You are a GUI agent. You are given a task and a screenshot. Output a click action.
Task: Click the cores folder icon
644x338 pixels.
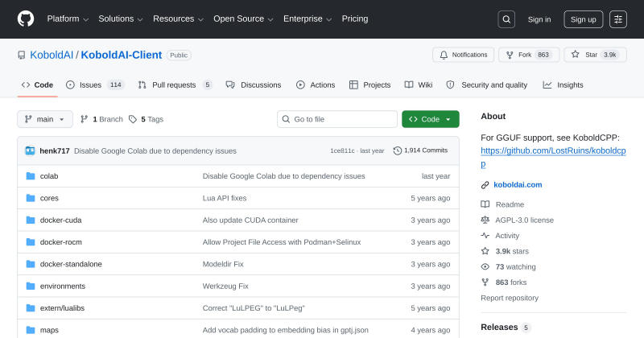click(x=31, y=198)
